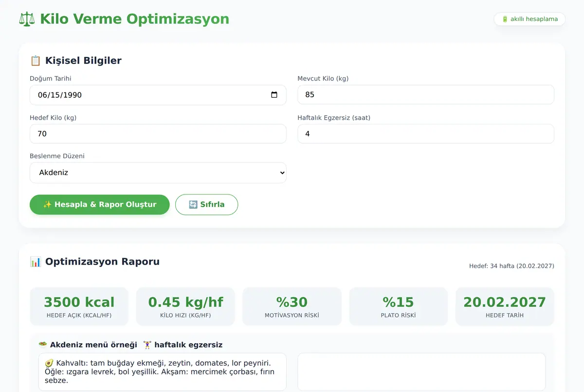
Task: Click the %30 MOTİVASYON RİSKİ card
Action: pos(292,306)
